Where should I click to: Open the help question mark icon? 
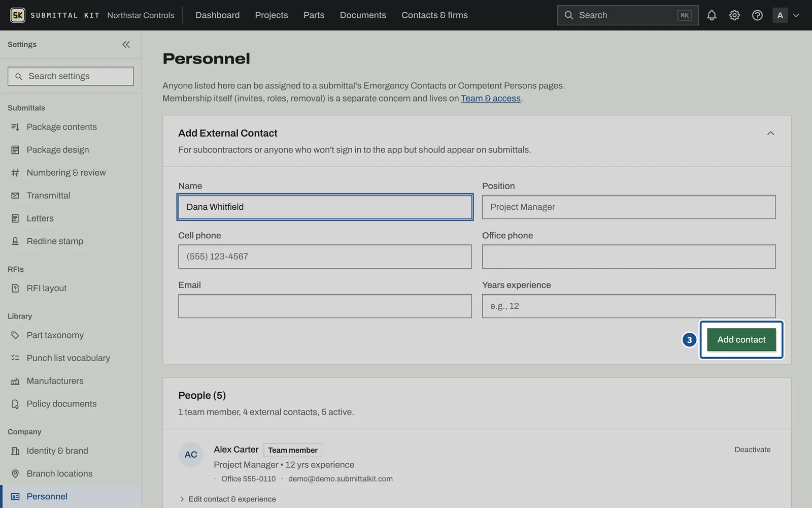tap(757, 15)
